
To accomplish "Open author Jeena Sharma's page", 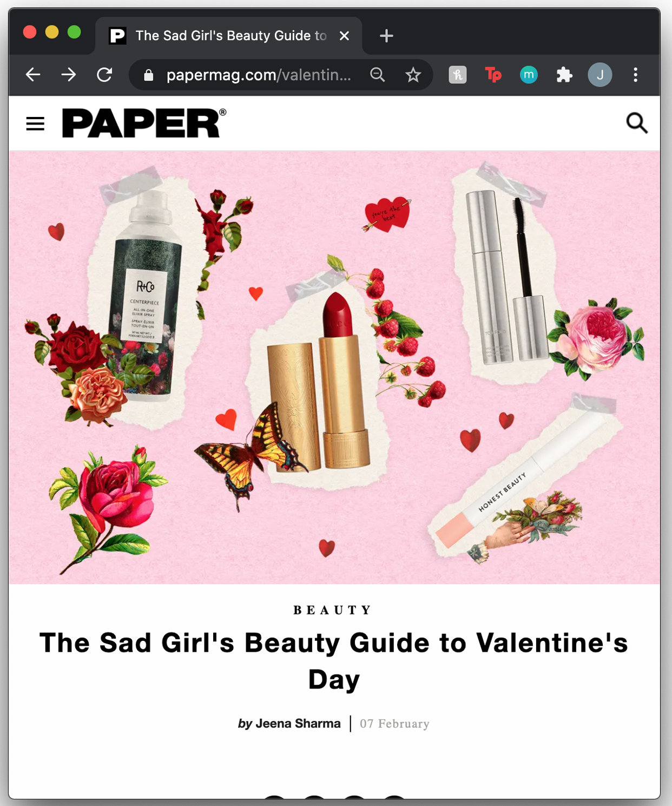I will pos(298,724).
